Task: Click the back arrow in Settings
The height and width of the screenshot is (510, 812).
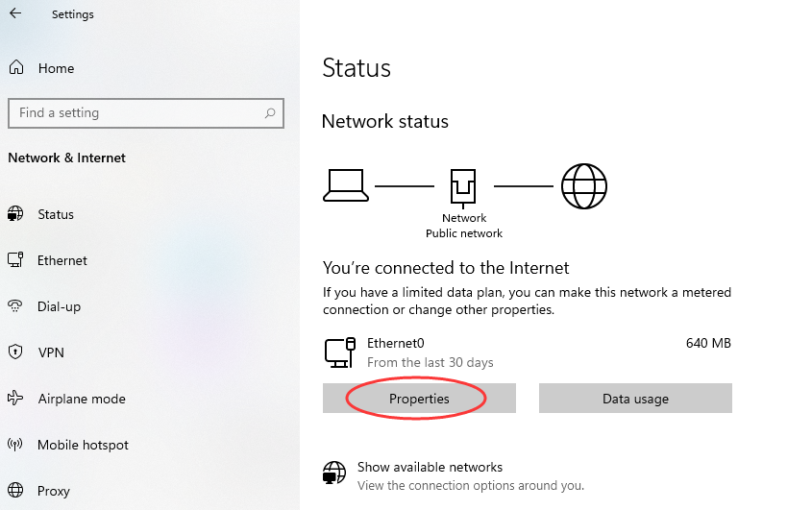Action: click(15, 14)
